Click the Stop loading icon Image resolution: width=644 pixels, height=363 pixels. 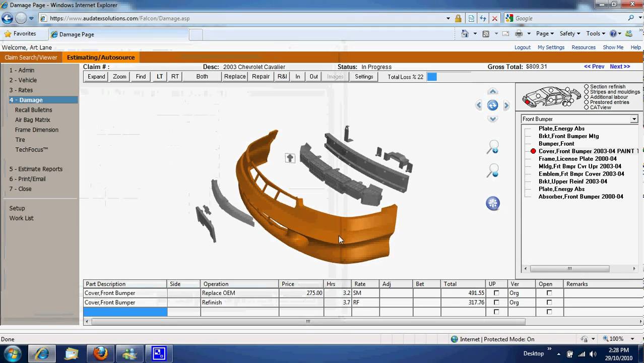[495, 18]
